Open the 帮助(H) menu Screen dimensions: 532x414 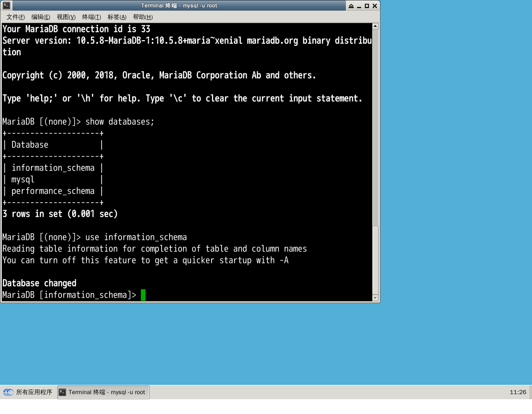pos(143,17)
